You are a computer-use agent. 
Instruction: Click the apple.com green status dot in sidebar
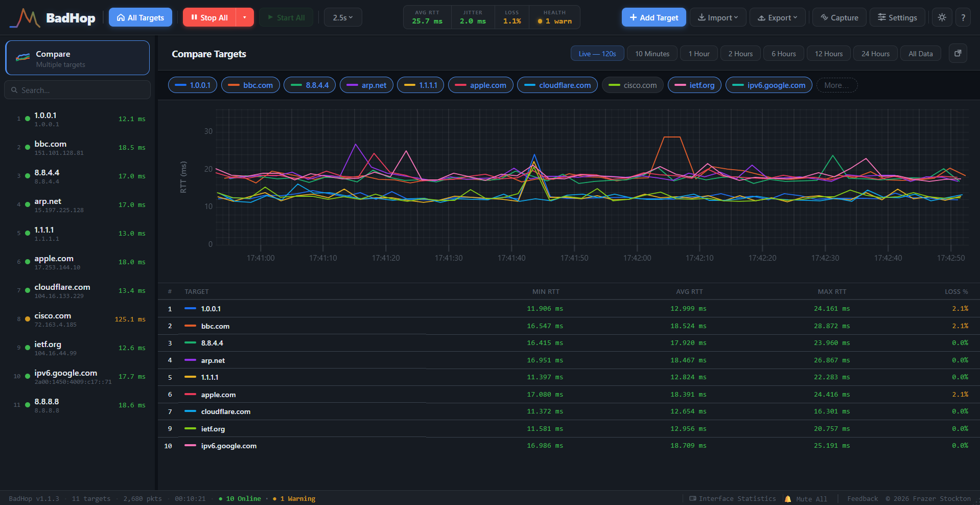(28, 262)
